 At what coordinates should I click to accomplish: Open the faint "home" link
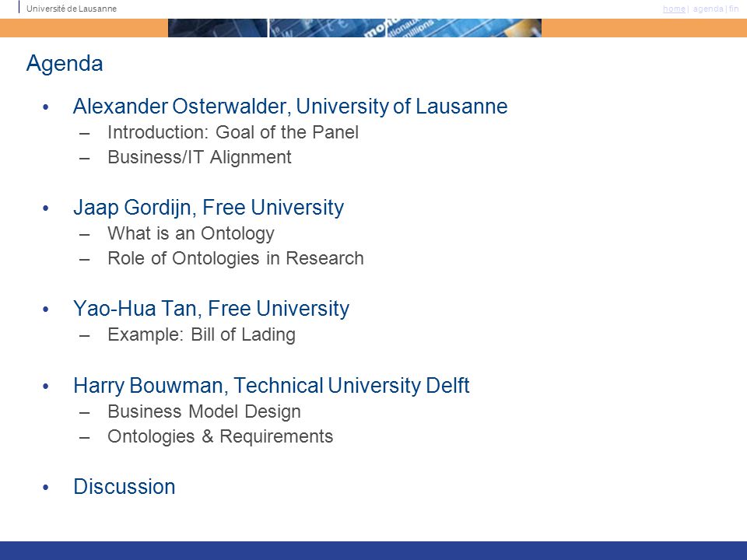(674, 9)
